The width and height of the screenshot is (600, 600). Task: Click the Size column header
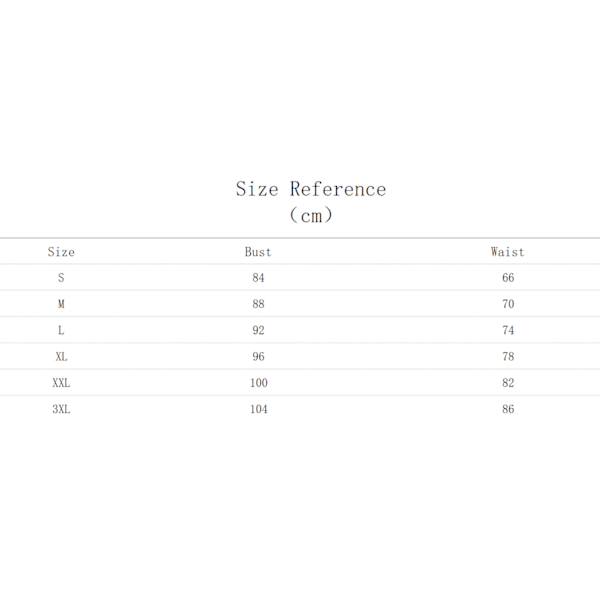click(61, 252)
